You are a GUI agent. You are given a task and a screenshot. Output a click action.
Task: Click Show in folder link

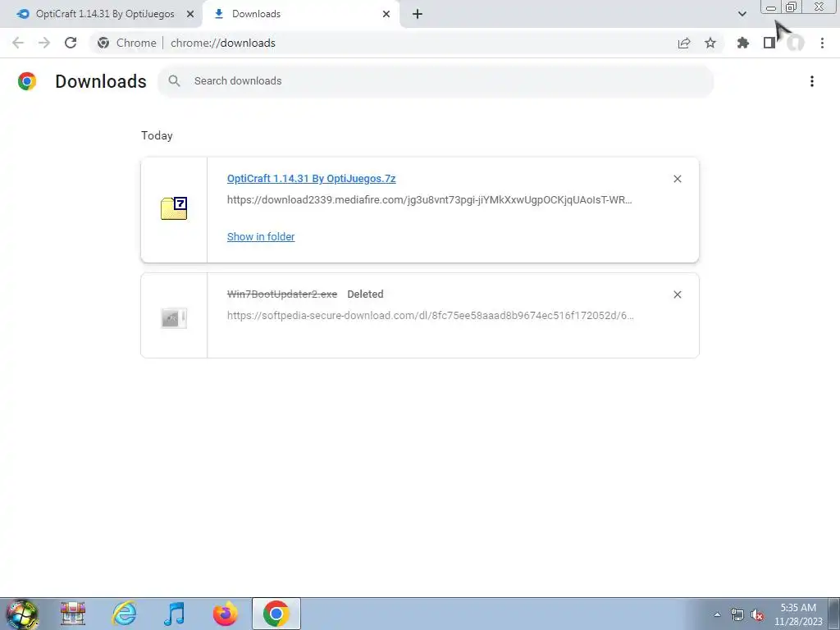point(261,237)
